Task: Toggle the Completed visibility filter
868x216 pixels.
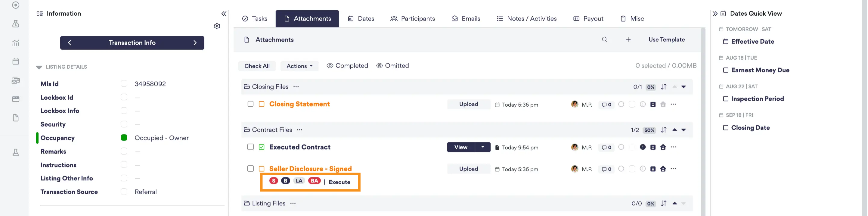Action: 347,66
